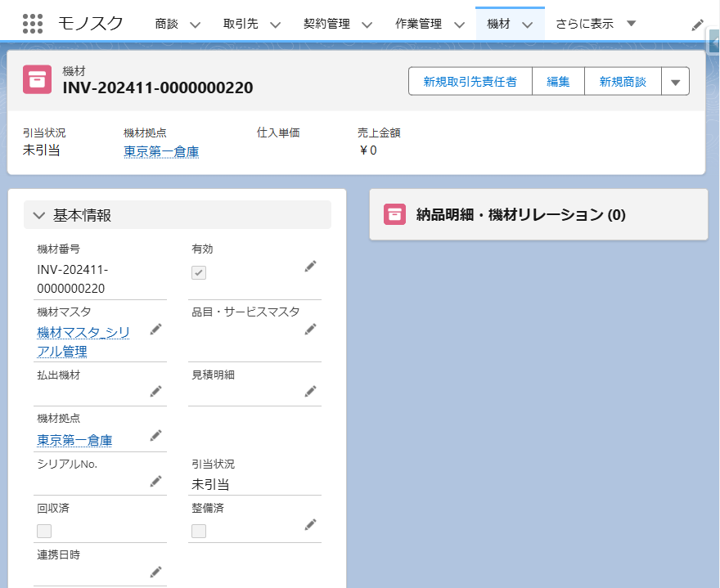Click the pencil icon to edit navigation bar
The height and width of the screenshot is (588, 720).
point(697,25)
